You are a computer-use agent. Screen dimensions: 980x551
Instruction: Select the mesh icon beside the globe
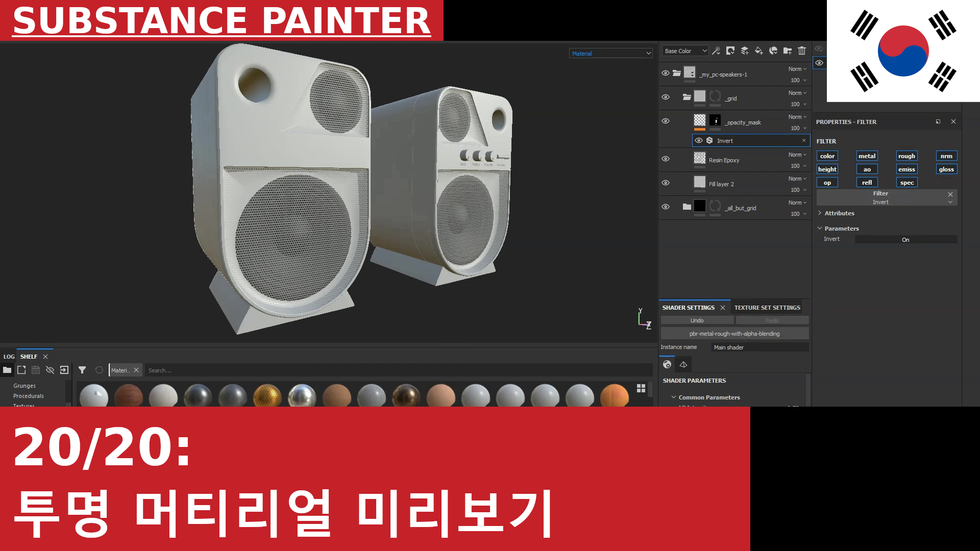click(x=683, y=364)
